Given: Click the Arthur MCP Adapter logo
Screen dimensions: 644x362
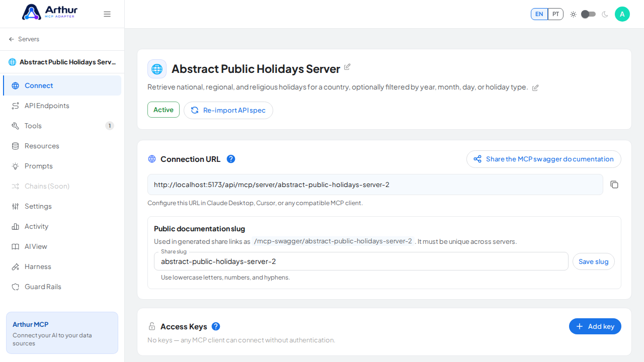Looking at the screenshot, I should click(x=50, y=12).
